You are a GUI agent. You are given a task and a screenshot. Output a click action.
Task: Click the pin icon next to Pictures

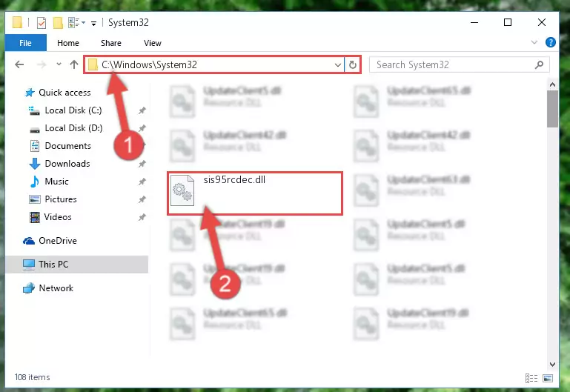point(142,199)
